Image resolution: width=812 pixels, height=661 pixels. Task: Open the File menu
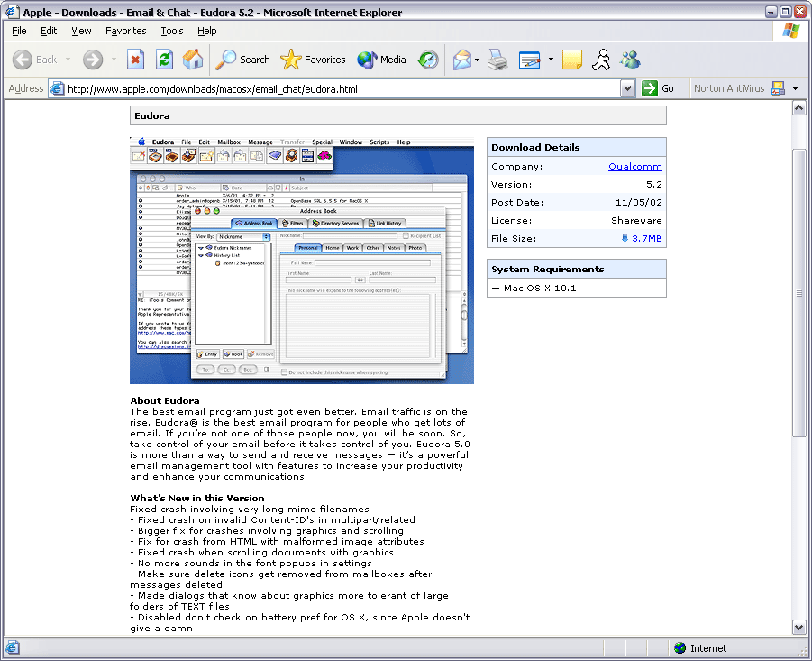click(x=19, y=31)
